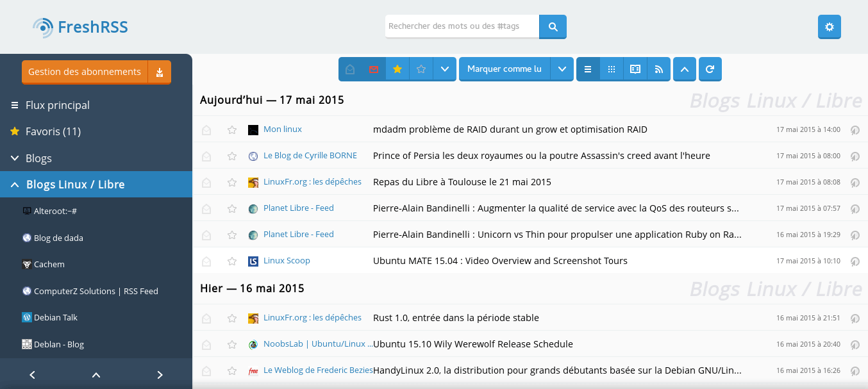This screenshot has width=868, height=389.
Task: Toggle show non-favorites filter
Action: pyautogui.click(x=421, y=69)
